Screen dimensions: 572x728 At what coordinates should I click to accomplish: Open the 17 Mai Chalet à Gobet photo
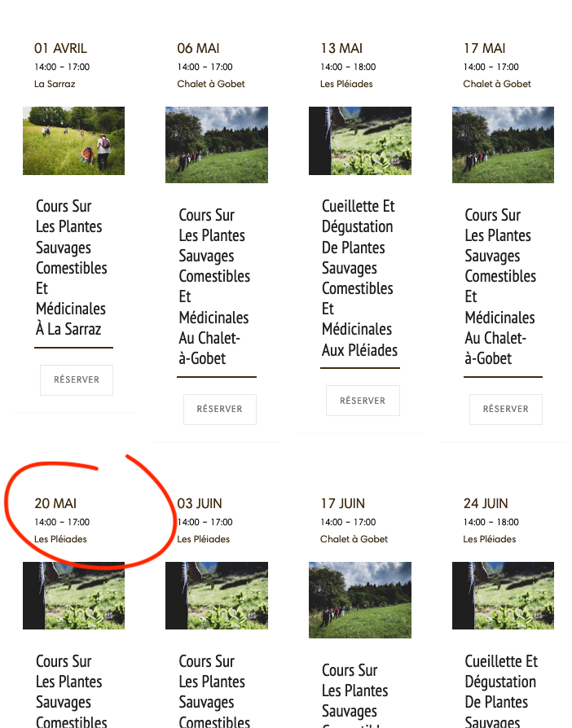[x=504, y=145]
